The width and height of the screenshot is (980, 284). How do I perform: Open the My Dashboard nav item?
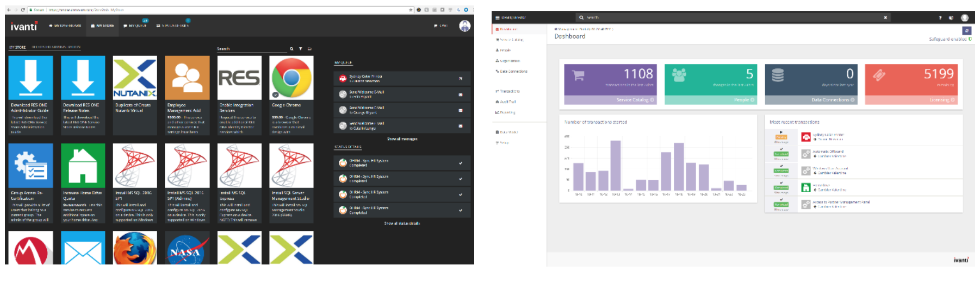[x=65, y=26]
